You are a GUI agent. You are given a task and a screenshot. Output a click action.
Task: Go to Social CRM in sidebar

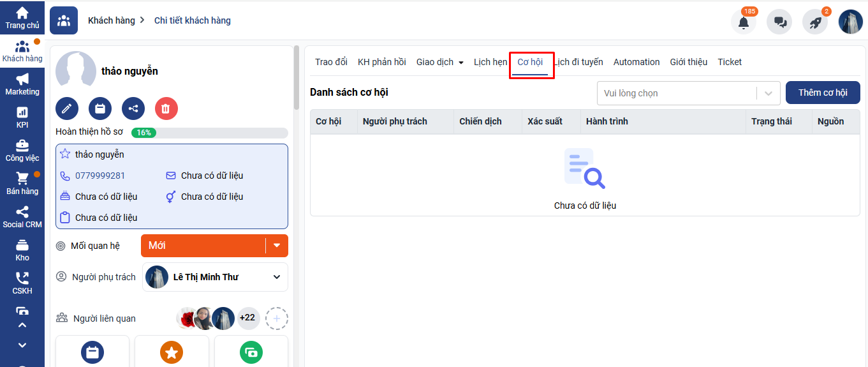22,217
